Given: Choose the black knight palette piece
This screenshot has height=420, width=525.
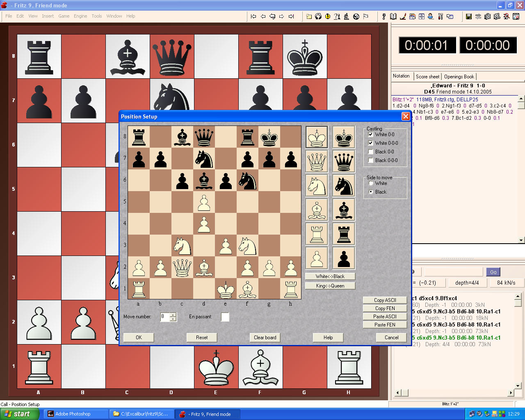Looking at the screenshot, I should coord(344,185).
